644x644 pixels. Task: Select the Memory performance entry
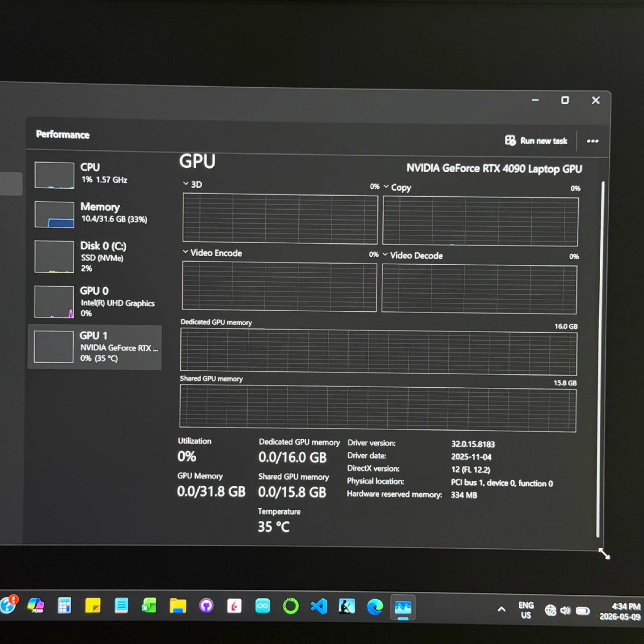pos(95,214)
